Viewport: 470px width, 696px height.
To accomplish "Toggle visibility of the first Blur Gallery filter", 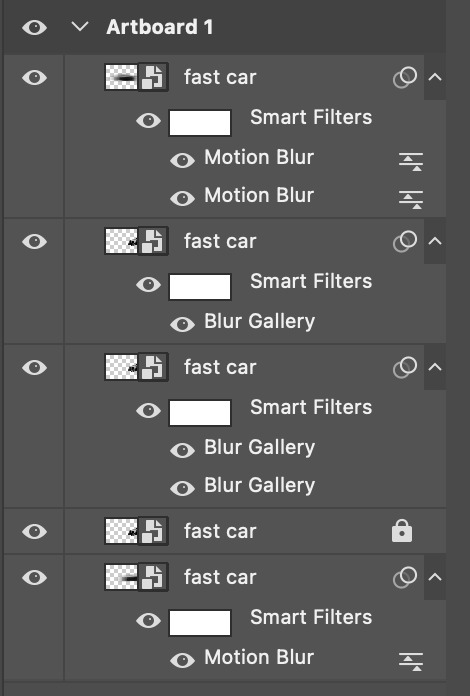I will tap(182, 324).
